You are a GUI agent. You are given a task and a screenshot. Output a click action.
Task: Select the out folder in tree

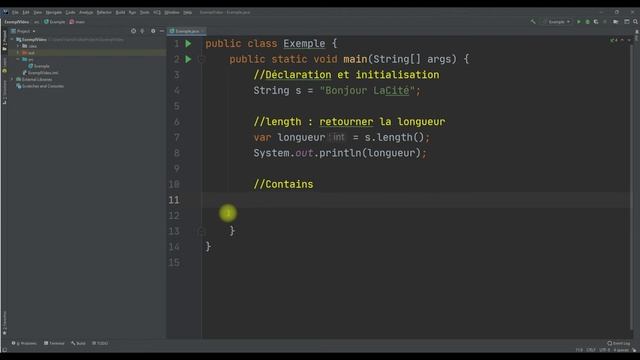(29, 53)
